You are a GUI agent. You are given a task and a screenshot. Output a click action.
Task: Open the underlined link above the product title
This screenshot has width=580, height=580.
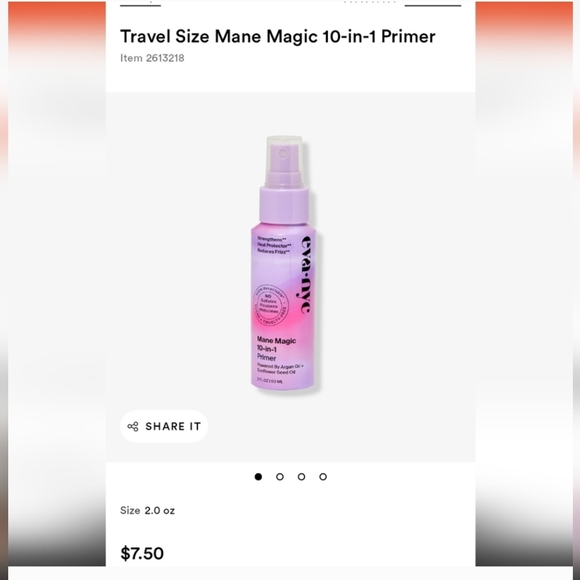(141, 4)
